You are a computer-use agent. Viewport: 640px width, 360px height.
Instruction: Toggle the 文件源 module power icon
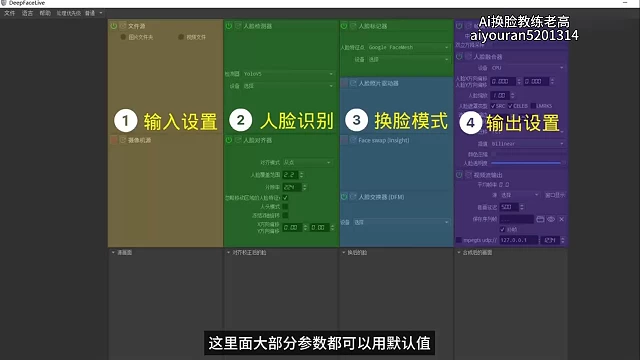113,26
